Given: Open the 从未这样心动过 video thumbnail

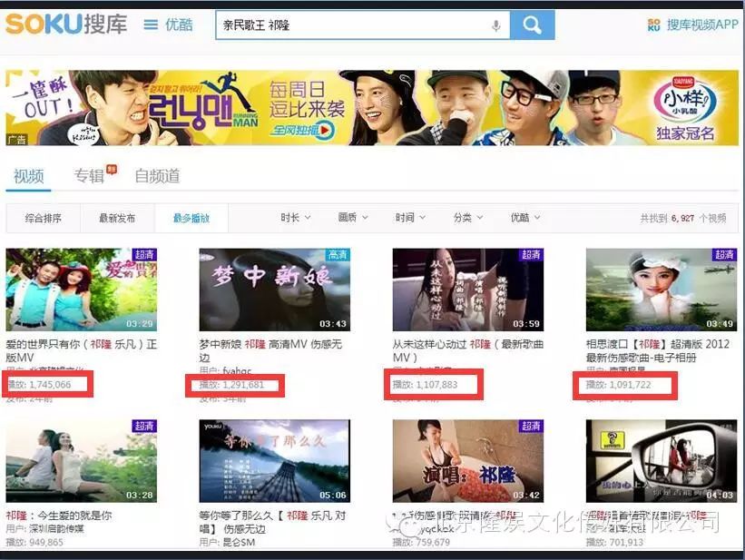Looking at the screenshot, I should (x=468, y=290).
